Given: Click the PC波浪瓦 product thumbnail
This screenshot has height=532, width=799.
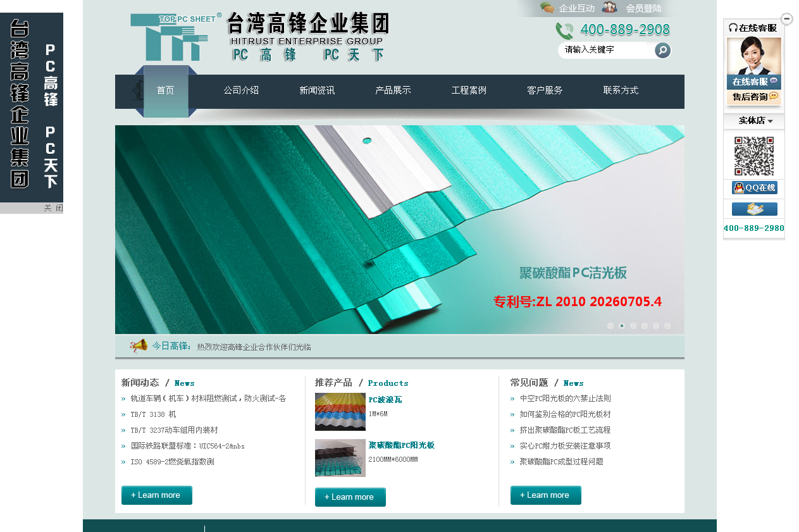Looking at the screenshot, I should coord(340,412).
